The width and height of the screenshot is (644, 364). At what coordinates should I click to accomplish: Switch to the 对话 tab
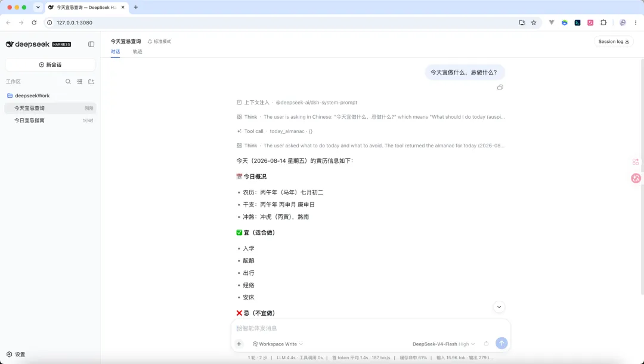click(116, 52)
